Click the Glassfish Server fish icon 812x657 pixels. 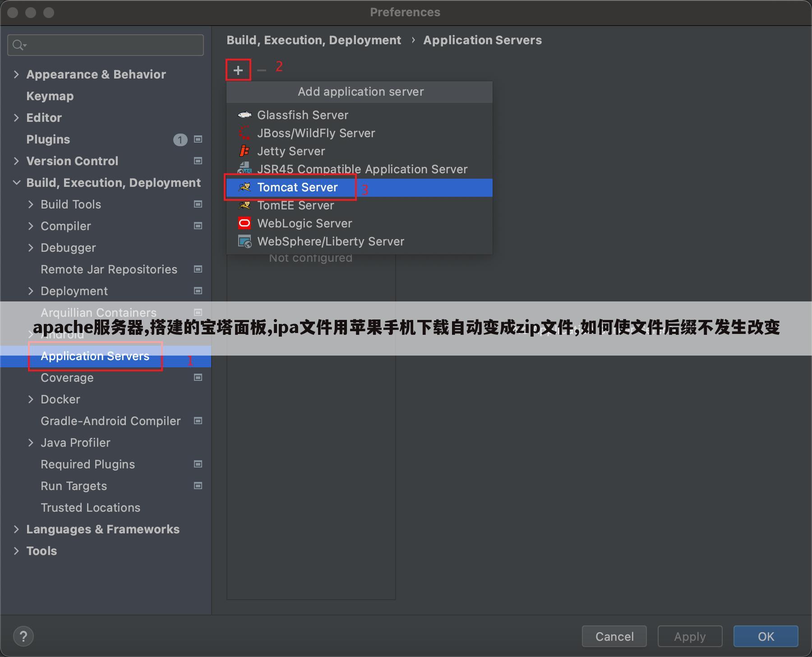[244, 115]
